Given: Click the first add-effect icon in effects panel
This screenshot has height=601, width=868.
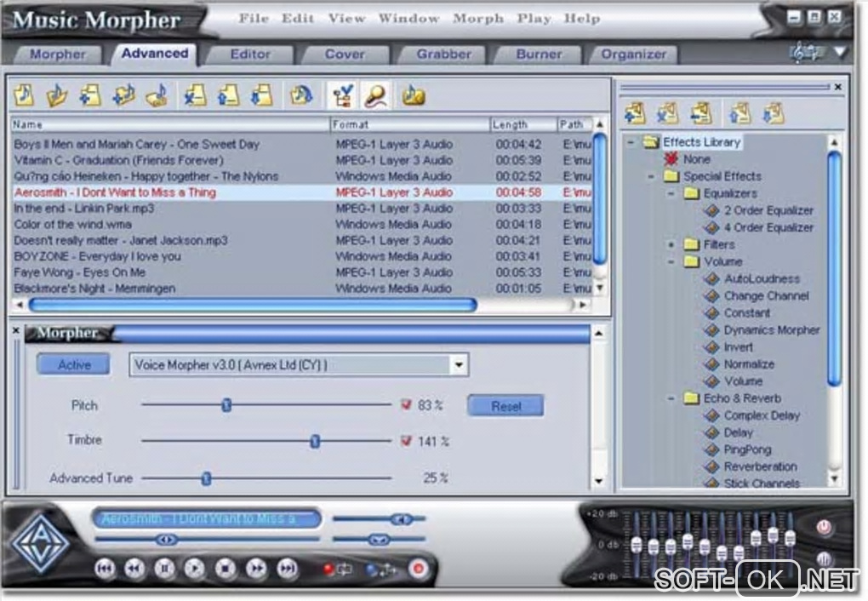Looking at the screenshot, I should [x=635, y=113].
